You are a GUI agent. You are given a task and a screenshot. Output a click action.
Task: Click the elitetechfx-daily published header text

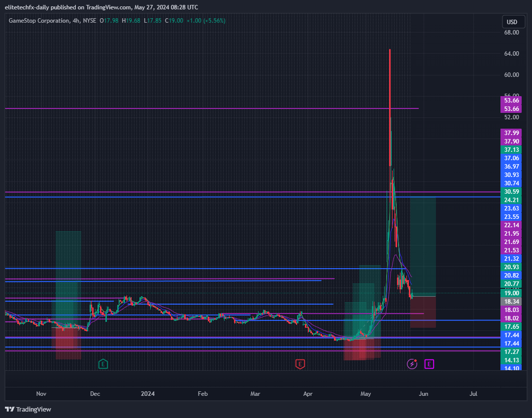101,7
